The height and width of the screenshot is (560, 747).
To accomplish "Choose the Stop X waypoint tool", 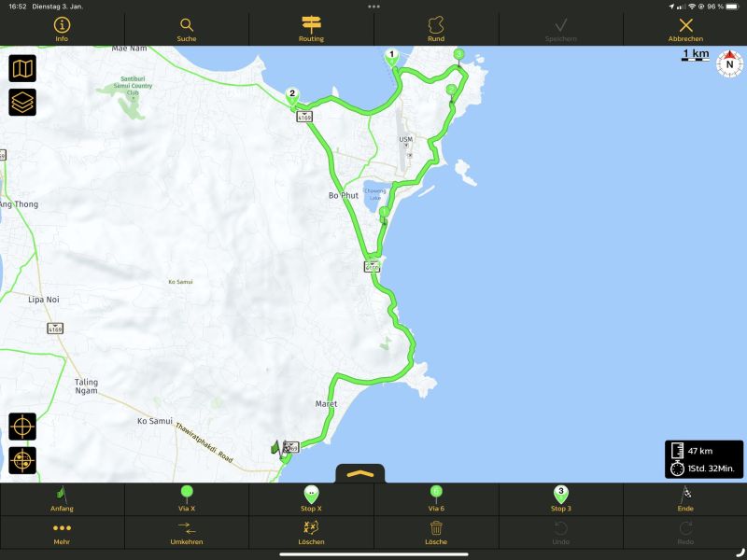I will tap(311, 498).
